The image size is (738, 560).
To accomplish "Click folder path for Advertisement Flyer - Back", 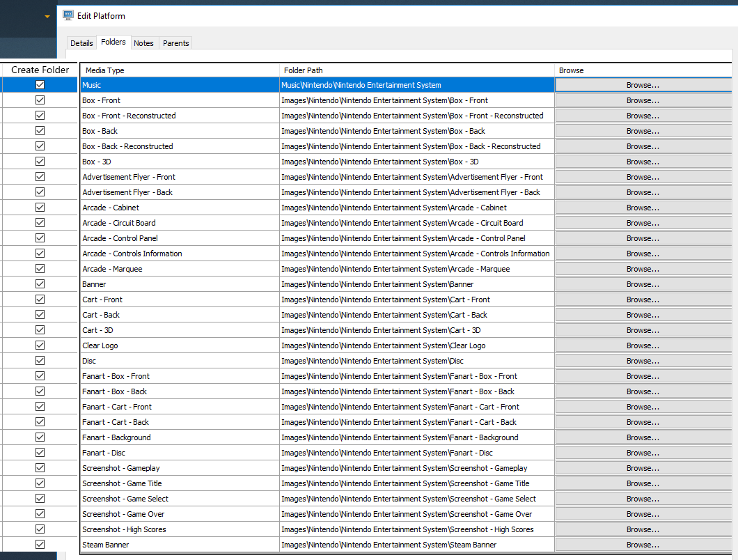I will tap(417, 192).
